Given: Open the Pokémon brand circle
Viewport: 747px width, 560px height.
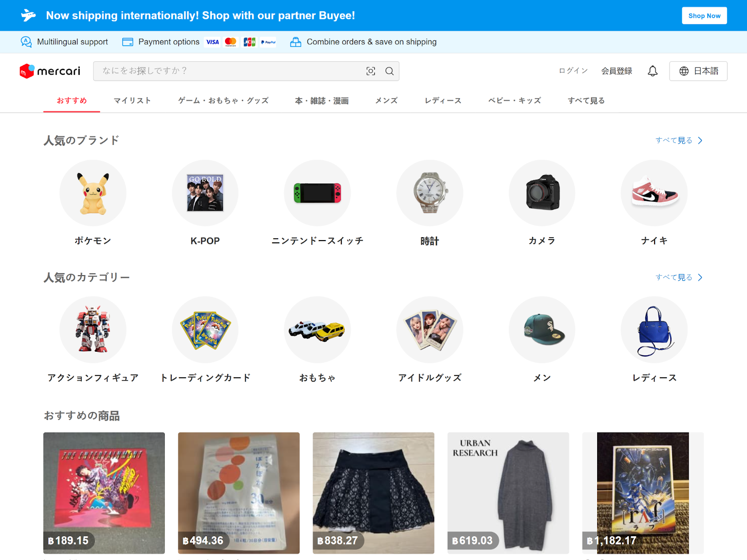Looking at the screenshot, I should pos(93,193).
